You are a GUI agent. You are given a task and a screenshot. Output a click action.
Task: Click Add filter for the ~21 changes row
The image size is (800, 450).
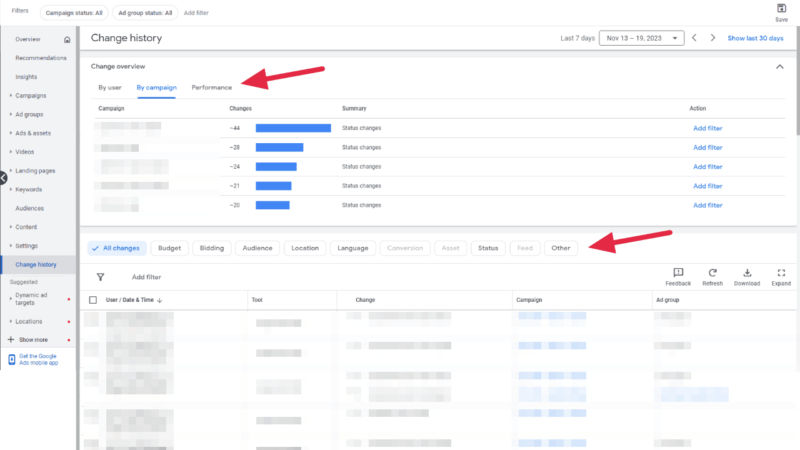[x=707, y=186]
